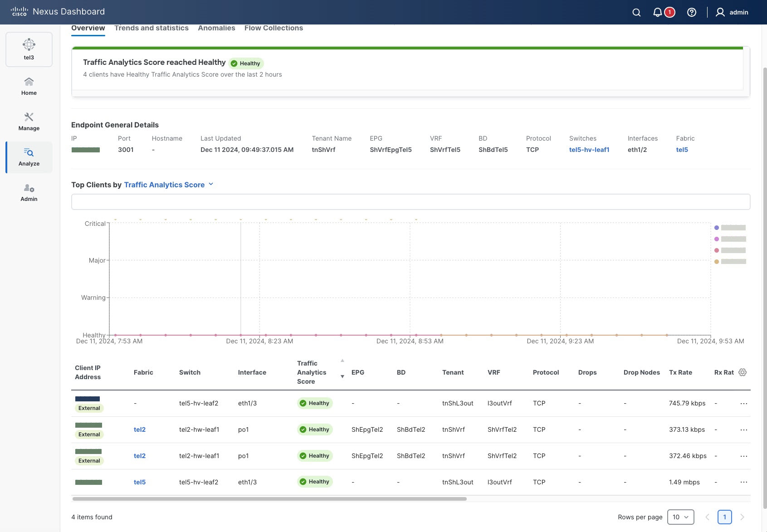
Task: Click the filter input above the chart
Action: [x=410, y=202]
